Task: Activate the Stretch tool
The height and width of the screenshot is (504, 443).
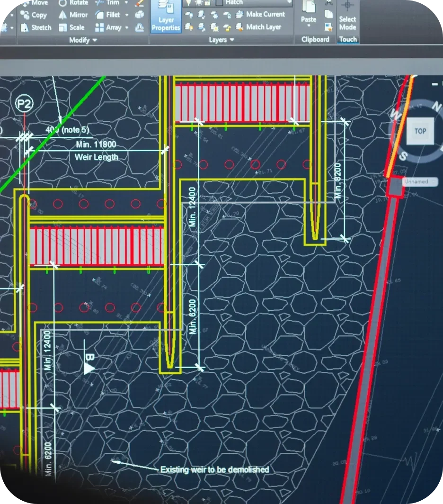Action: [35, 27]
